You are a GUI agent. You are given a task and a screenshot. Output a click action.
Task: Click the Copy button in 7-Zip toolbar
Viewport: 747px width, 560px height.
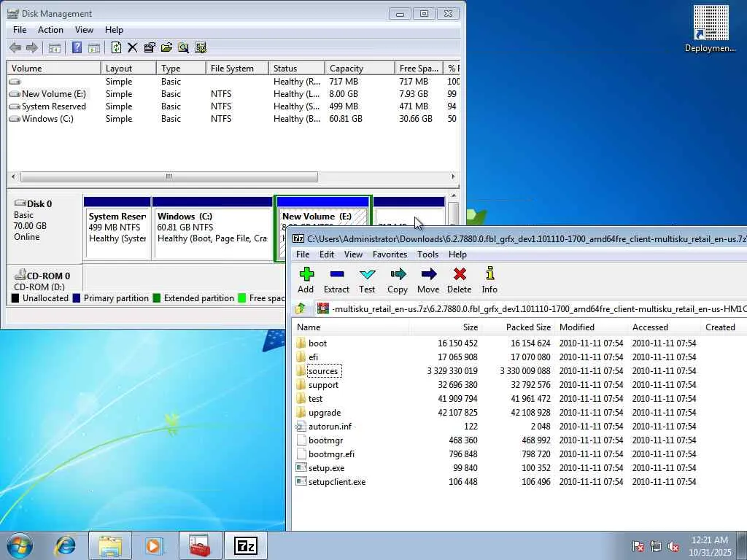click(398, 280)
